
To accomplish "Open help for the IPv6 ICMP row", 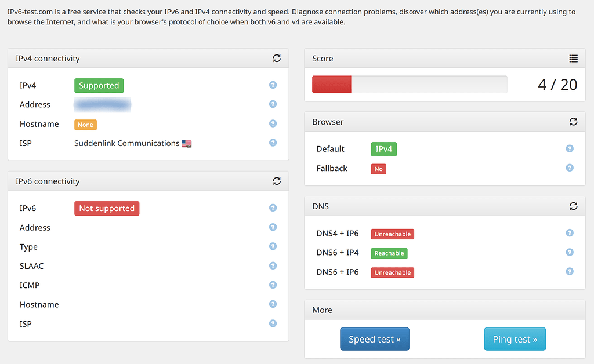I will click(x=273, y=285).
